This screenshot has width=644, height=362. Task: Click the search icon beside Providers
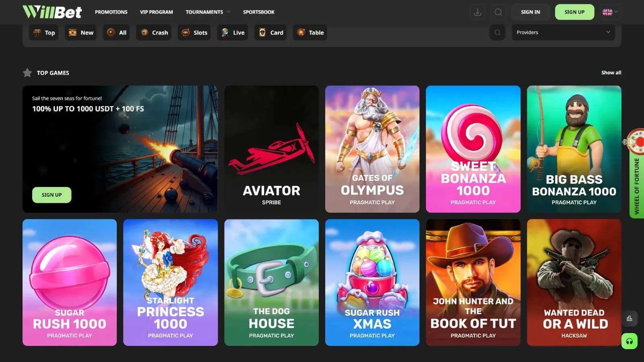point(497,33)
